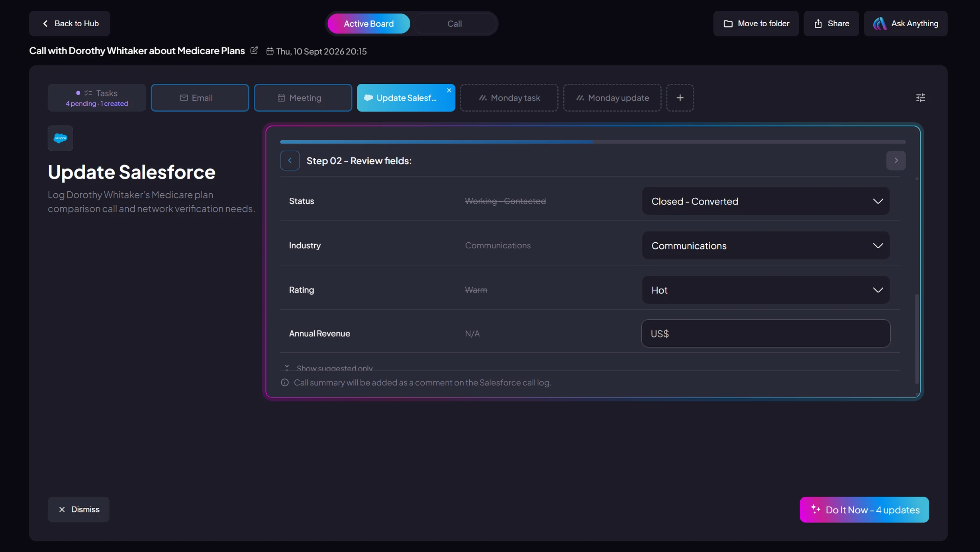Open board filter settings sliders icon
Image resolution: width=980 pixels, height=552 pixels.
920,98
